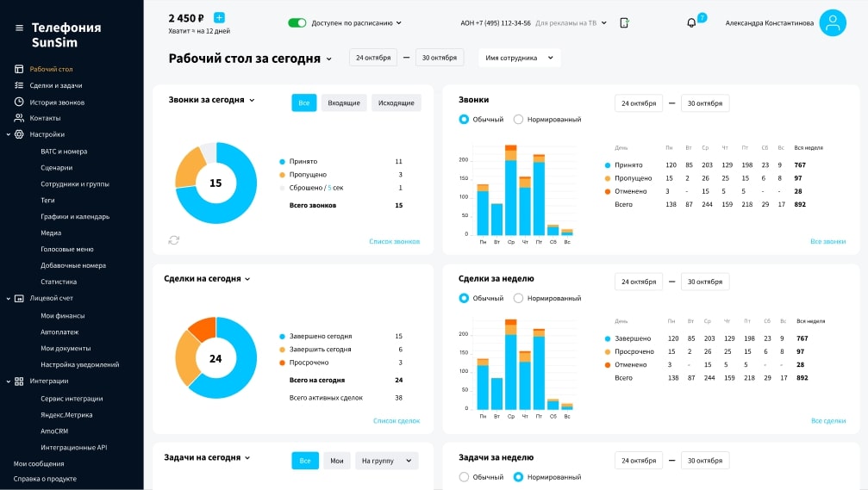Expand the На группу dropdown
This screenshot has width=868, height=490.
[x=386, y=461]
